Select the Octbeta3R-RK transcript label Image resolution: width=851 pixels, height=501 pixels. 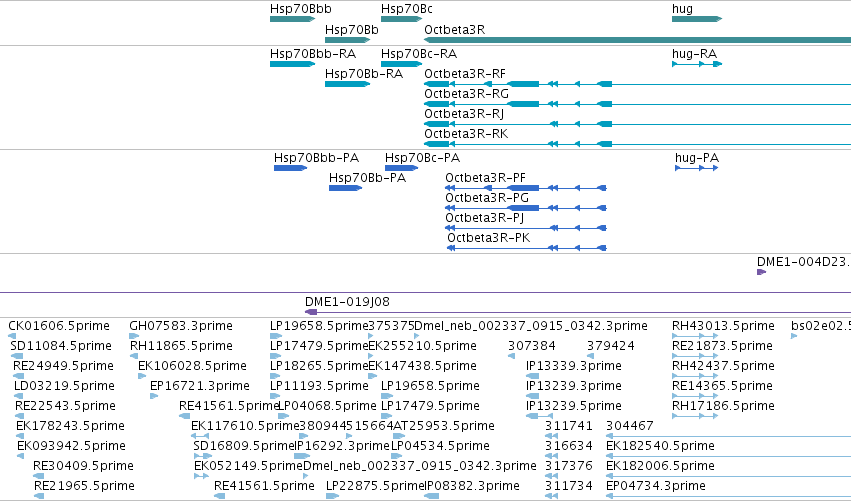pos(466,134)
